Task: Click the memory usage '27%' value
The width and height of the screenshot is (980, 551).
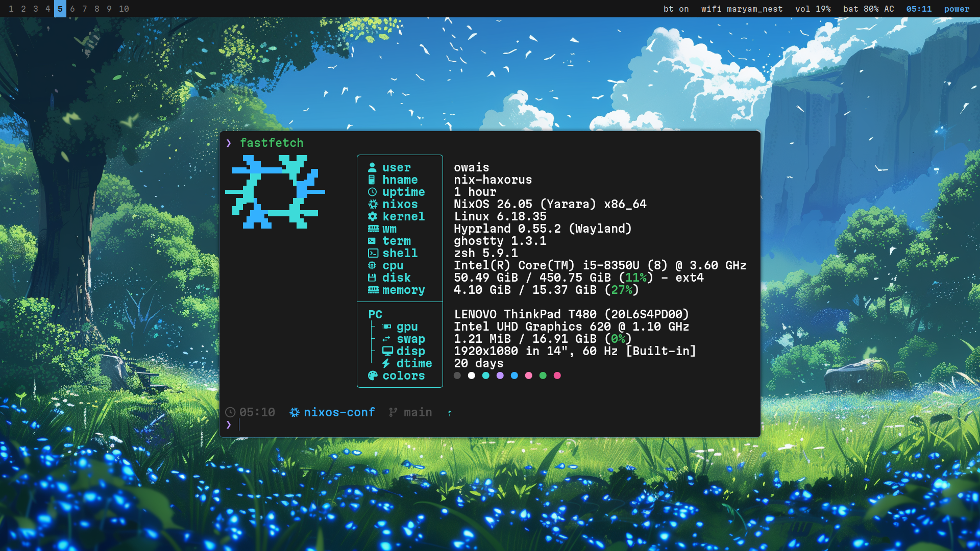Action: 622,290
